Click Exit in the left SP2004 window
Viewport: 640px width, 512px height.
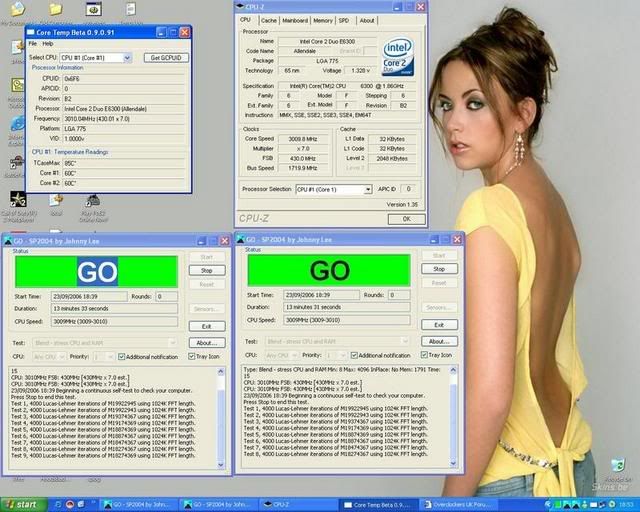(x=207, y=326)
